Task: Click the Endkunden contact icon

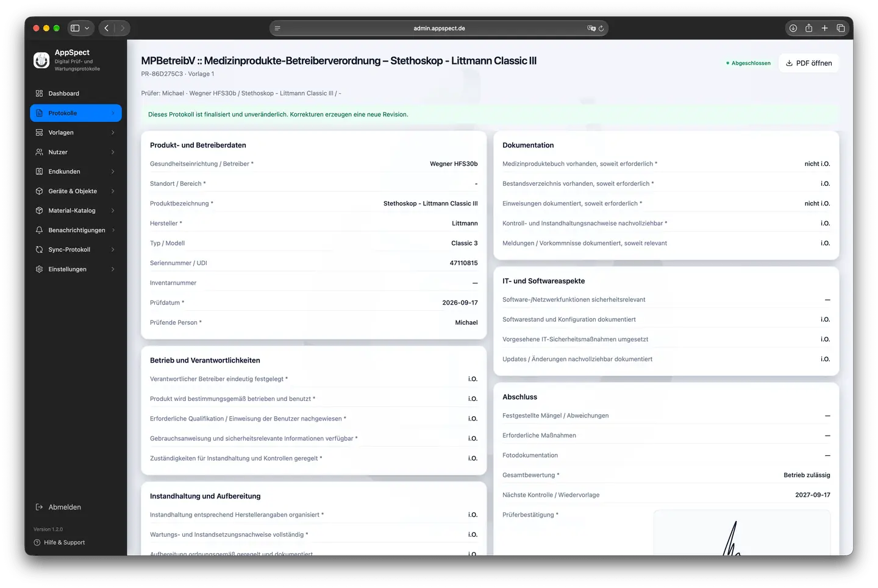Action: (x=39, y=172)
